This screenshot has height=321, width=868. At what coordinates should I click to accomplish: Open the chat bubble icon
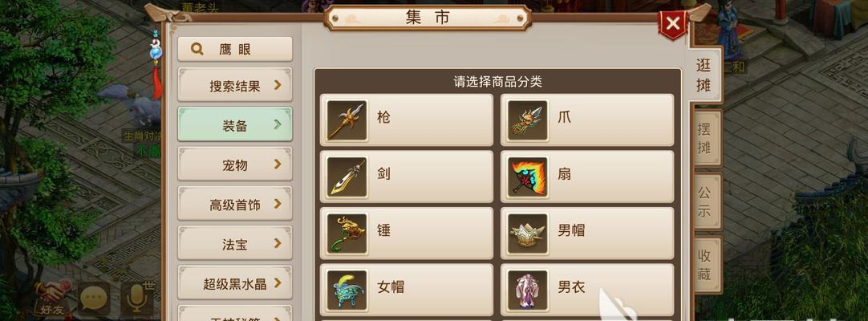point(94,299)
